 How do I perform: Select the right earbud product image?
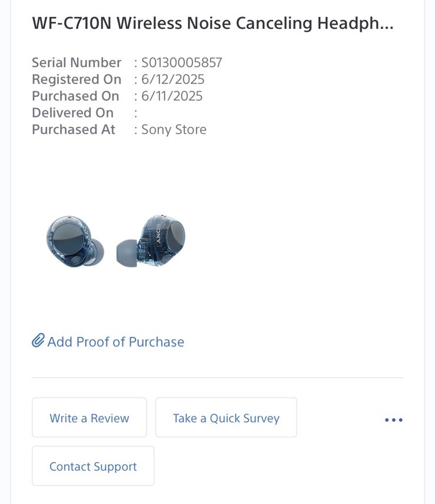(152, 240)
